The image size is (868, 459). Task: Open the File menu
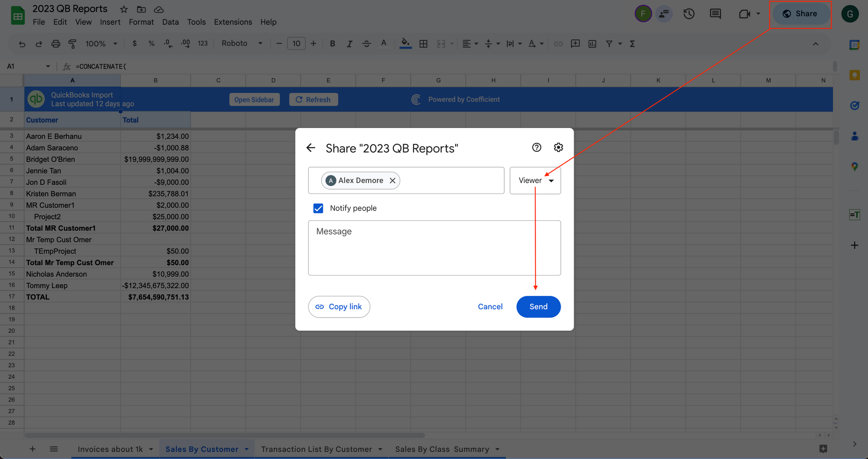39,22
